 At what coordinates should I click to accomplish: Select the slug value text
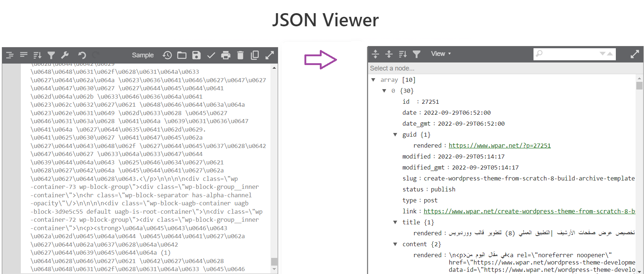[x=529, y=178]
